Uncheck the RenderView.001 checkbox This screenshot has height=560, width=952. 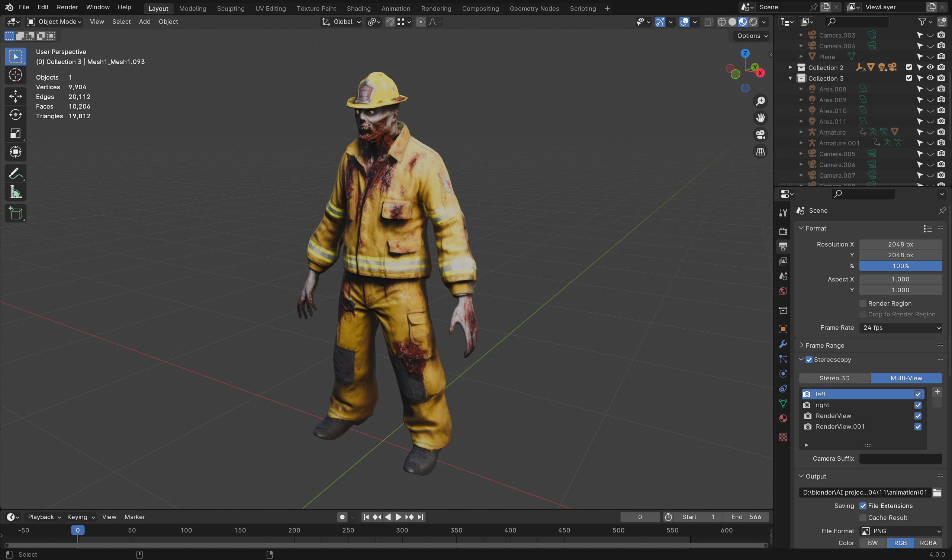click(918, 427)
